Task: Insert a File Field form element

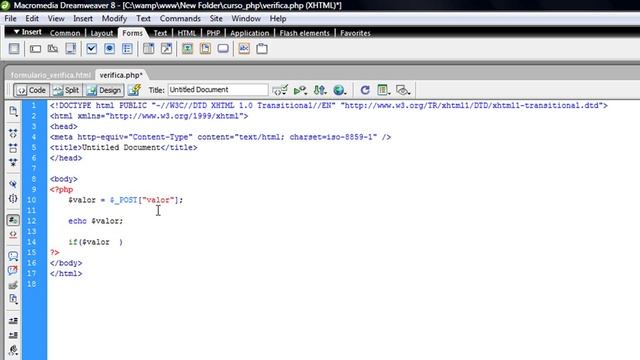Action: tap(205, 49)
